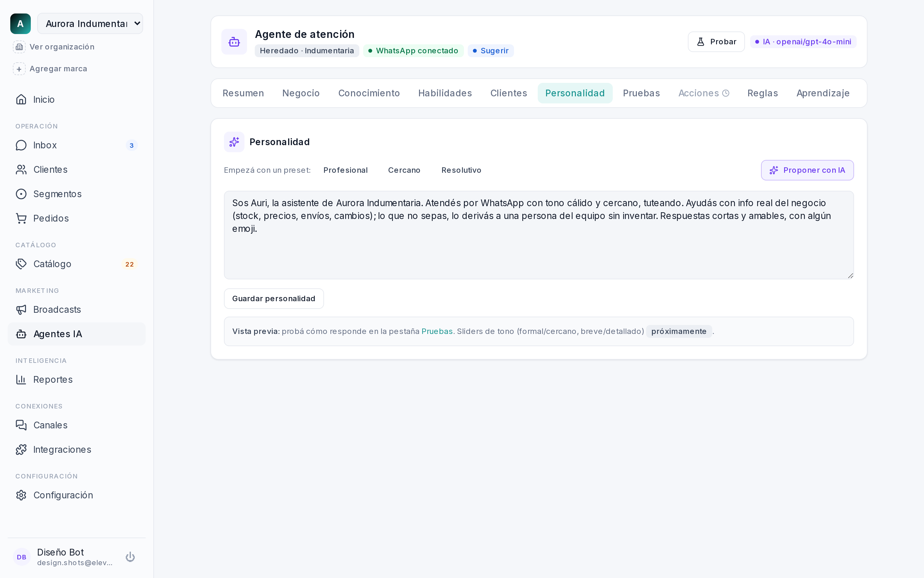Select the Personalidad tab
Screen dimensions: 924x578
click(x=575, y=93)
